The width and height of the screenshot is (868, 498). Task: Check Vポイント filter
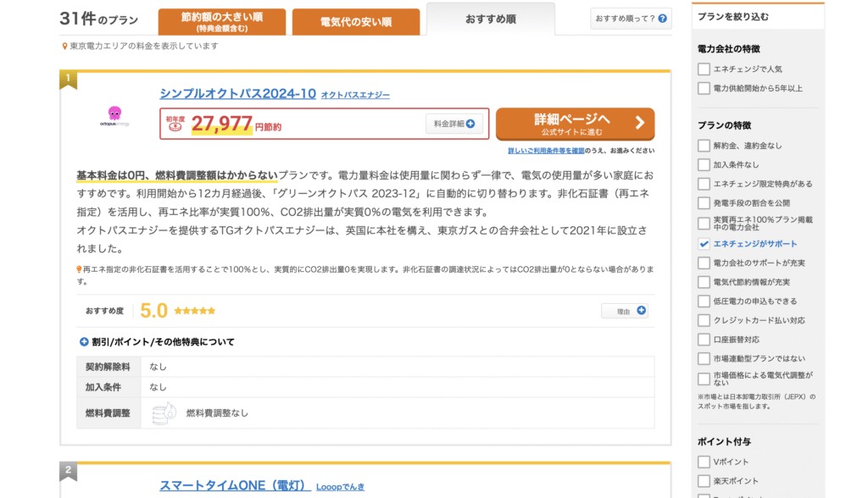[704, 462]
